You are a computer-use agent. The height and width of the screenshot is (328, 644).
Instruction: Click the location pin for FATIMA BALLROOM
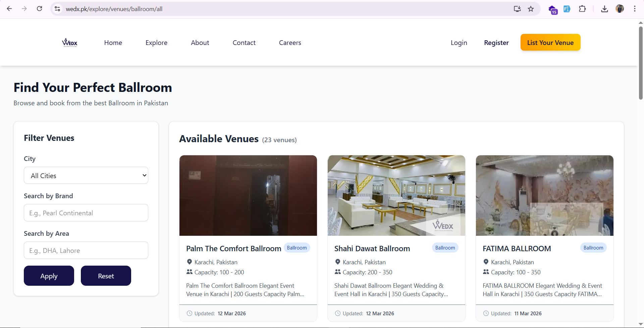(486, 262)
